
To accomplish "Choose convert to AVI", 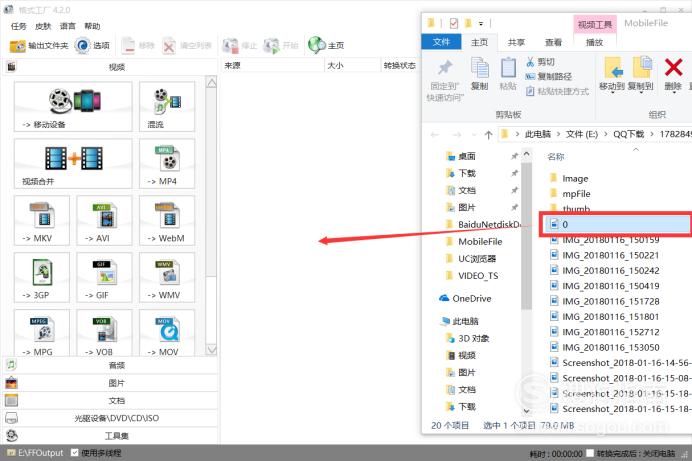I will point(104,220).
